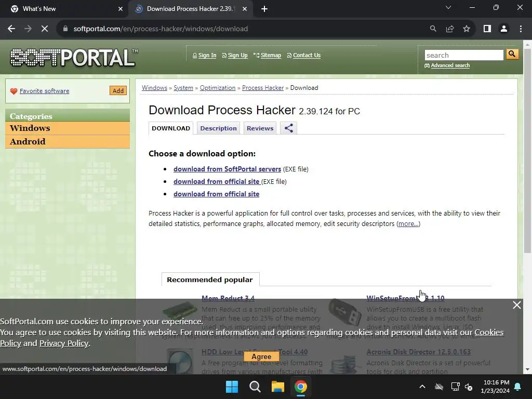Image resolution: width=532 pixels, height=399 pixels.
Task: Click the third link, download from official site
Action: pos(217,194)
